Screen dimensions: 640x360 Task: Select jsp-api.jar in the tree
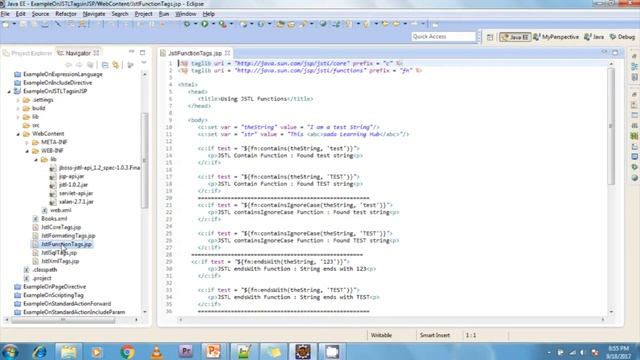(71, 176)
